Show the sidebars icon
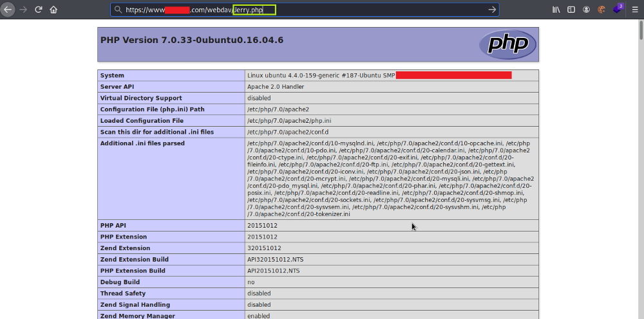The height and width of the screenshot is (319, 644). point(571,10)
